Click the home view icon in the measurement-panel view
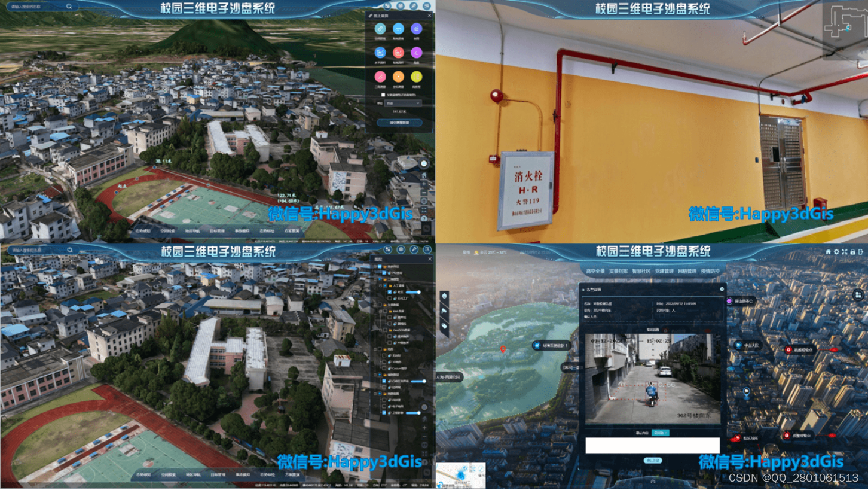868x490 pixels. click(424, 175)
